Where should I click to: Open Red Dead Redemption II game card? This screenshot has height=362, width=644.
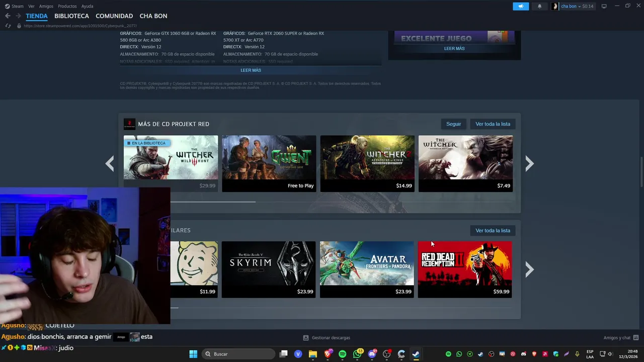tap(465, 269)
